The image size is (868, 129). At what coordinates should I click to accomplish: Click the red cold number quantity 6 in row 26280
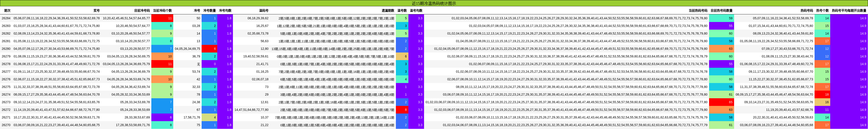pyautogui.click(x=209, y=49)
